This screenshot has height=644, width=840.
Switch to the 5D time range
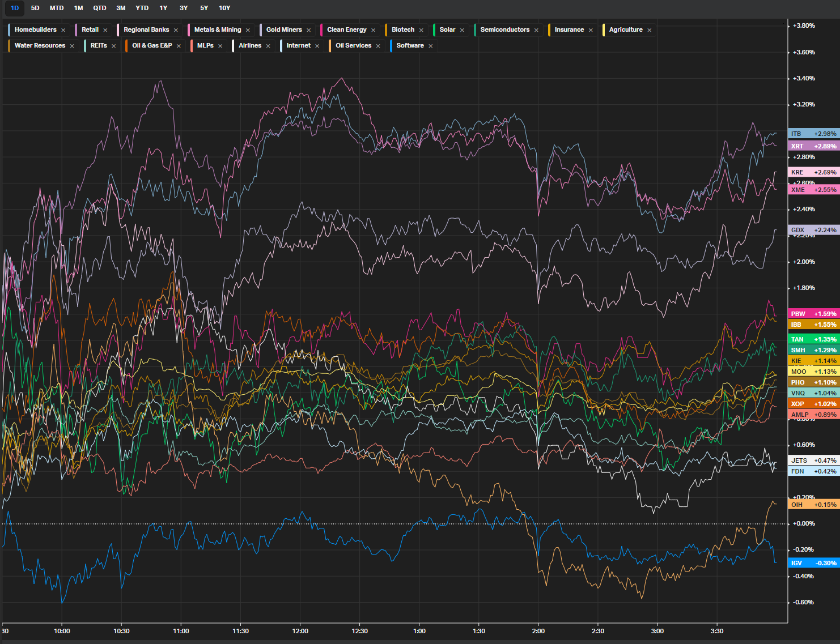[x=35, y=8]
